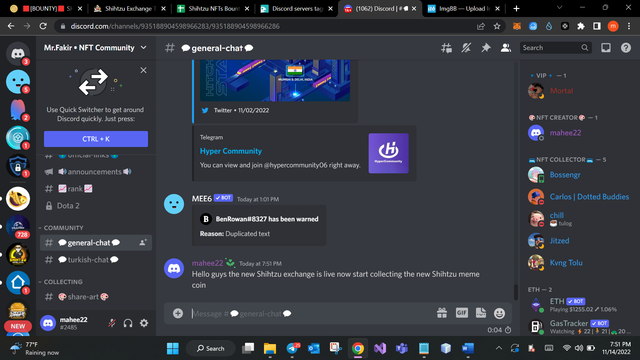Click the MEE6 bot username in chat
This screenshot has height=360, width=640.
point(202,198)
